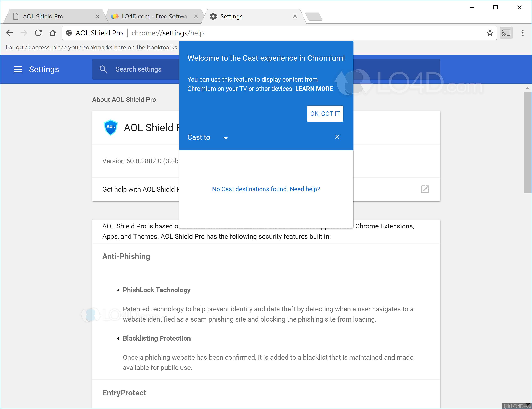532x409 pixels.
Task: Click the search settings magnifier
Action: pyautogui.click(x=103, y=69)
